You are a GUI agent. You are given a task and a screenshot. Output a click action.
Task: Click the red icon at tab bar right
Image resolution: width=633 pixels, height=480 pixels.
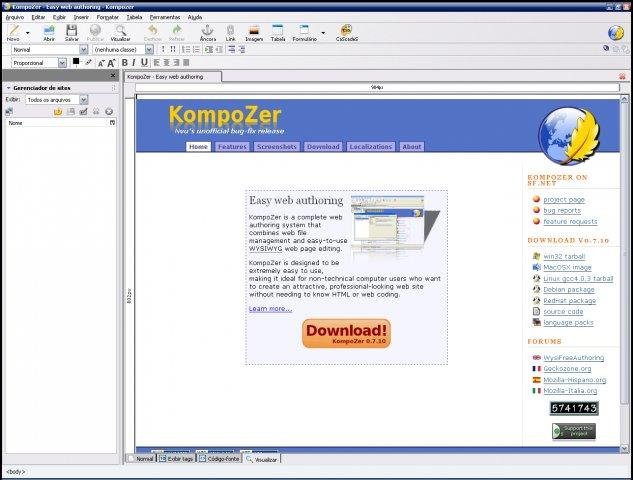tap(622, 76)
